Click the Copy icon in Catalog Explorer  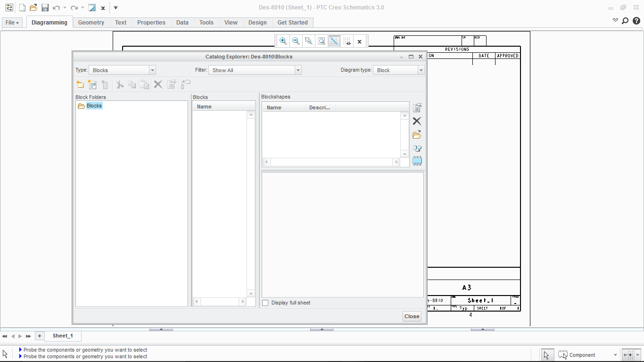click(132, 84)
